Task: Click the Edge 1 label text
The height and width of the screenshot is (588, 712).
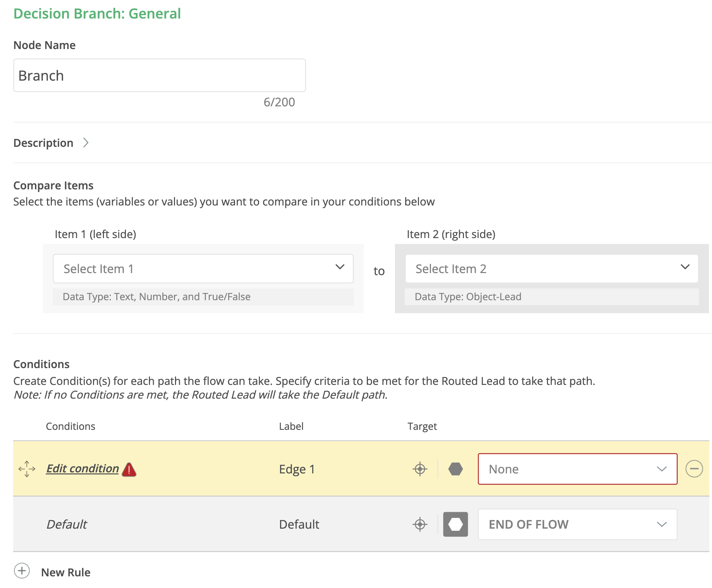Action: [297, 469]
